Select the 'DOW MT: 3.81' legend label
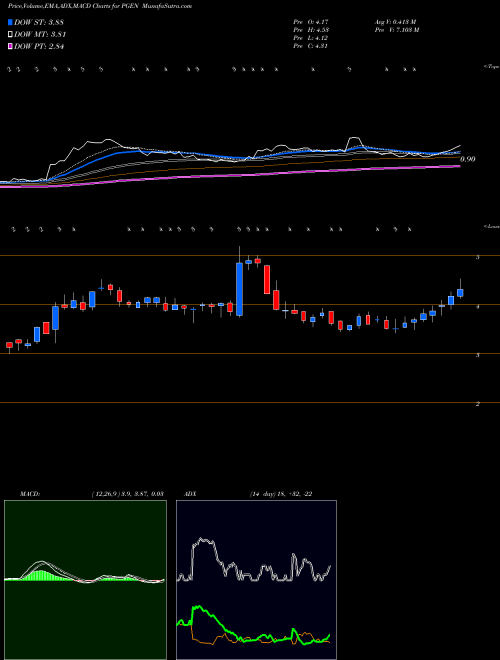Screen dimensions: 500x660 pos(40,35)
